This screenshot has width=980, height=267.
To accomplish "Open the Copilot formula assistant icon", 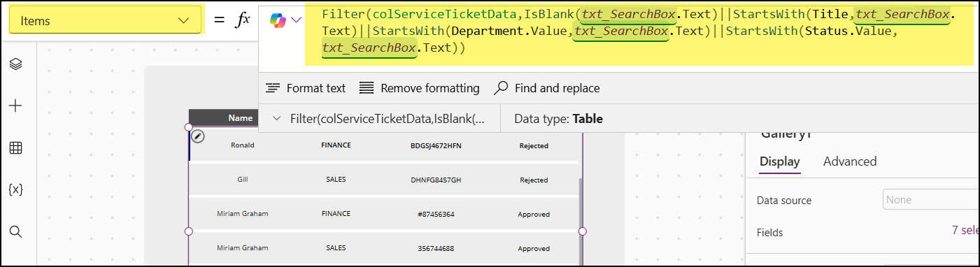I will tap(278, 20).
